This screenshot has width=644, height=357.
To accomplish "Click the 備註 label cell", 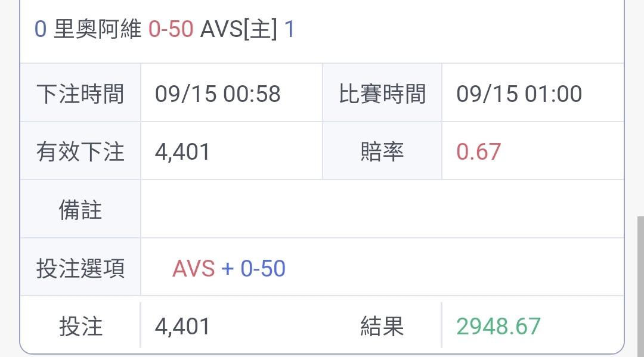I will 80,209.
